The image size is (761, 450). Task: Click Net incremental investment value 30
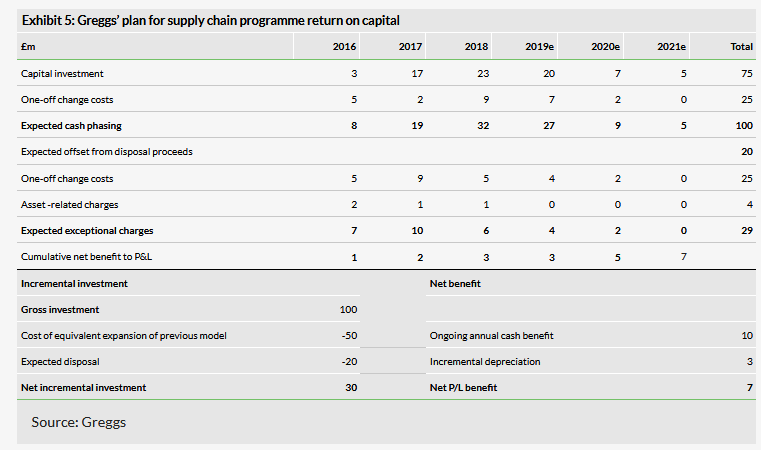(x=351, y=388)
